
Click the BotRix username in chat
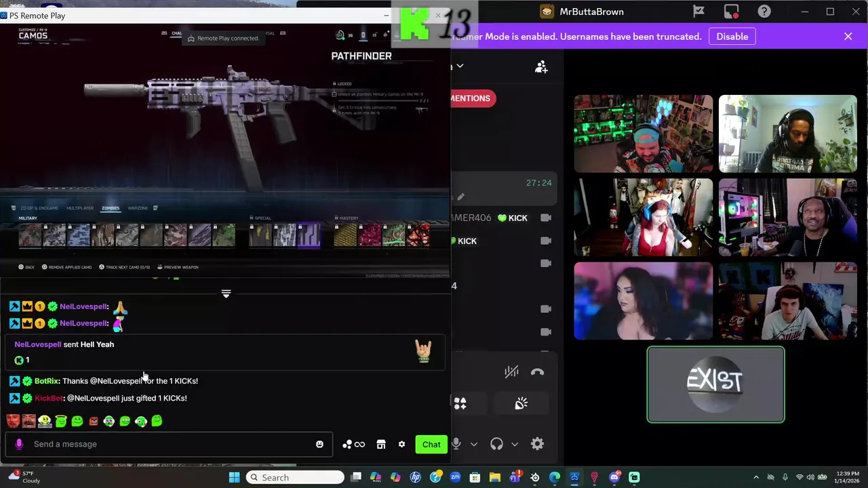point(46,381)
